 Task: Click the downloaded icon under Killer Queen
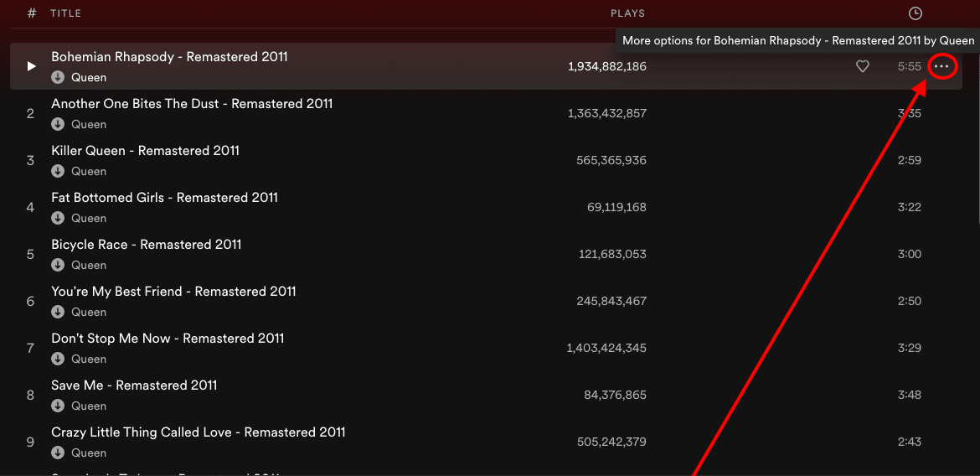coord(58,172)
